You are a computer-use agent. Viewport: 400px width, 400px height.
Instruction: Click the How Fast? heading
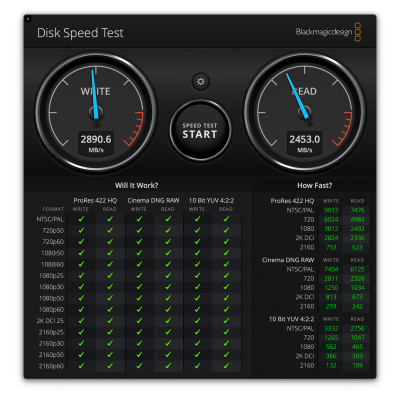(314, 185)
